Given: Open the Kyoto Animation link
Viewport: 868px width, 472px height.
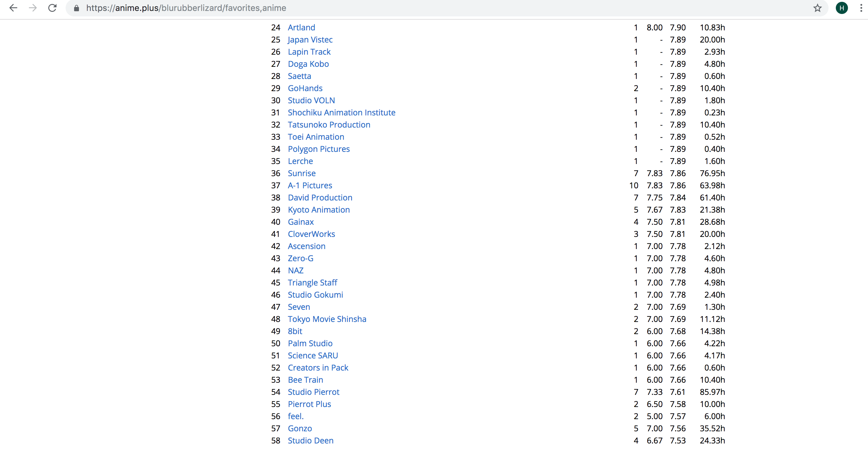Looking at the screenshot, I should click(x=318, y=210).
